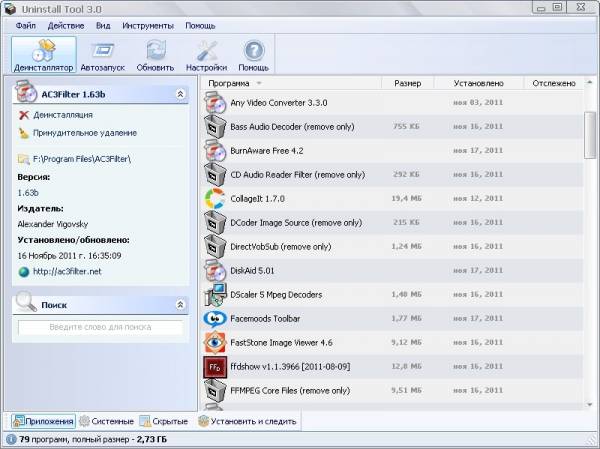
Task: Click the Any Video Converter 3.3.0 icon
Action: (215, 103)
